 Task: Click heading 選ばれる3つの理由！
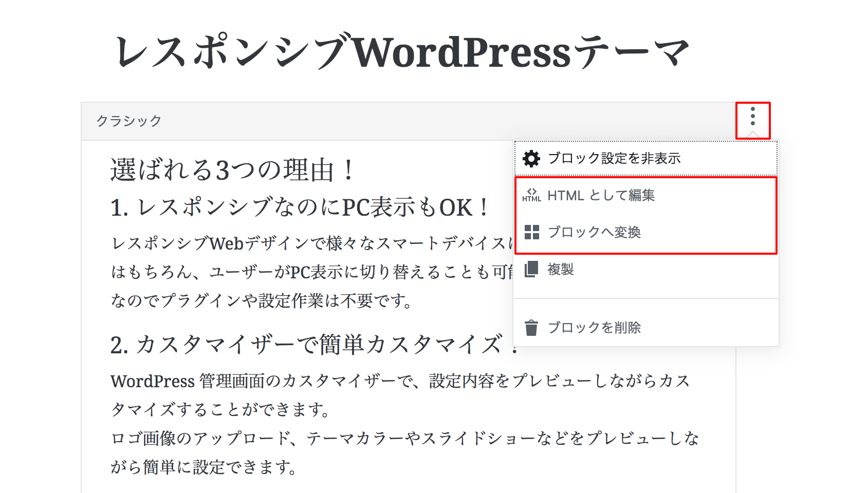pos(232,169)
